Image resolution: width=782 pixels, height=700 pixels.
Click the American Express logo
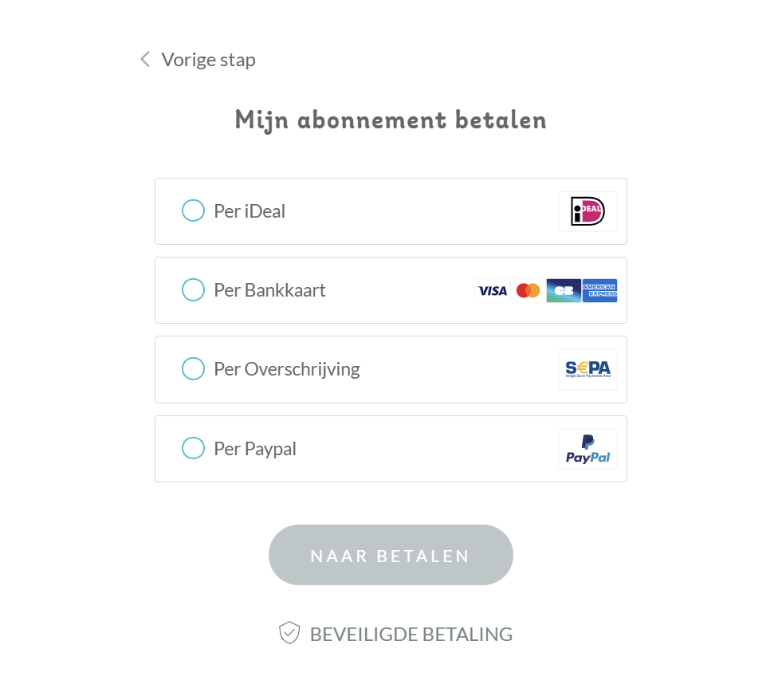point(599,290)
